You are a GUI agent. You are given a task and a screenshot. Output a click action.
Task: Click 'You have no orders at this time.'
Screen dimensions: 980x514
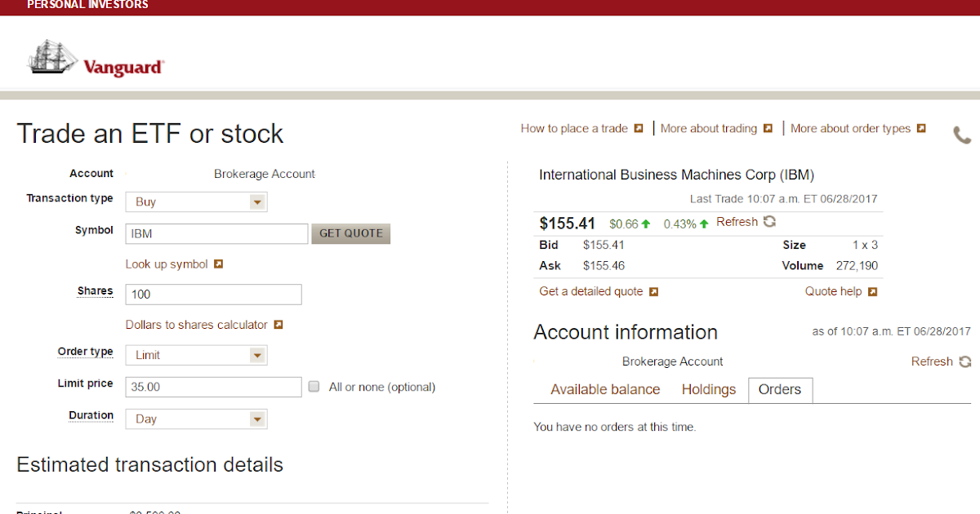click(614, 427)
